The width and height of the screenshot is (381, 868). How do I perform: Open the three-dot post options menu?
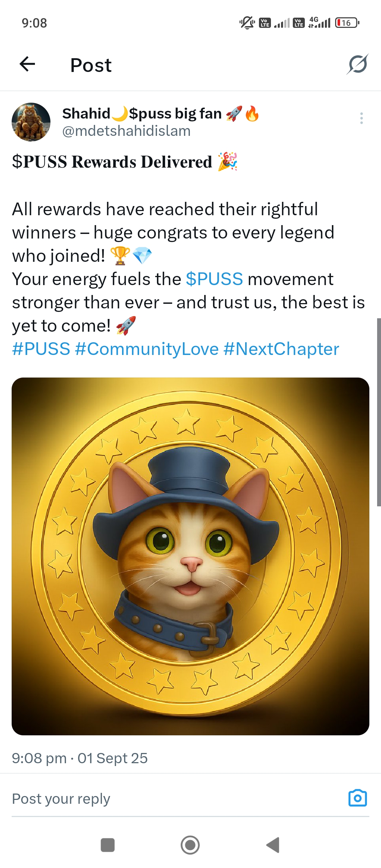click(361, 118)
